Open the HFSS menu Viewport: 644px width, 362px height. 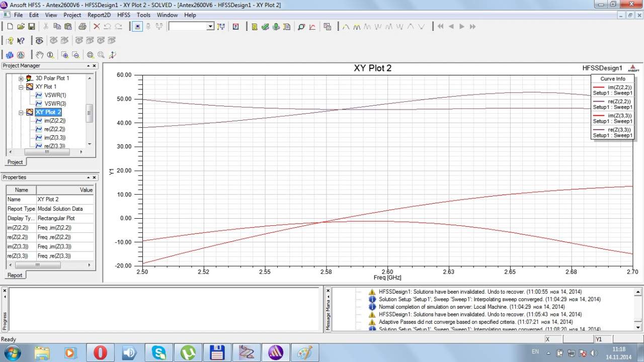click(x=123, y=15)
